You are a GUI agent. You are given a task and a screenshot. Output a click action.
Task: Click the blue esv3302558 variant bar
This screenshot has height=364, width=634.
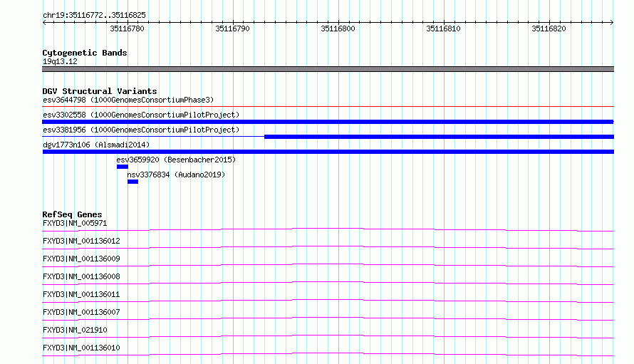point(328,122)
